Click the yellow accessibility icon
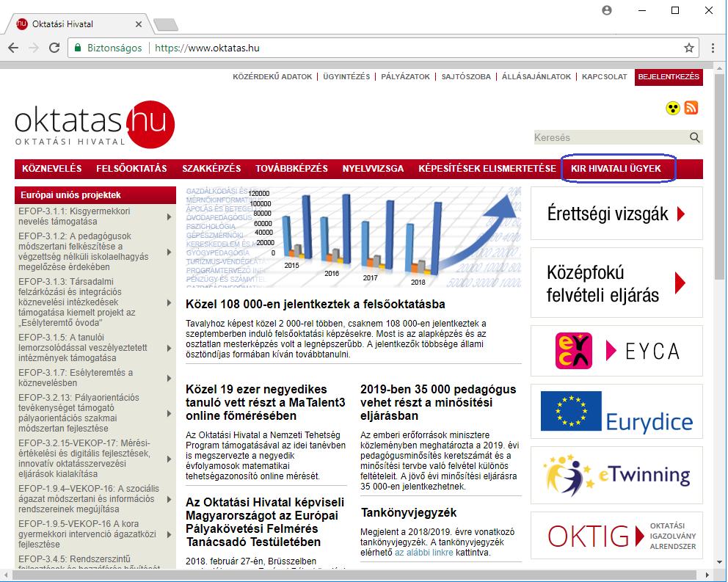Screen dimensions: 728x582 pos(673,108)
